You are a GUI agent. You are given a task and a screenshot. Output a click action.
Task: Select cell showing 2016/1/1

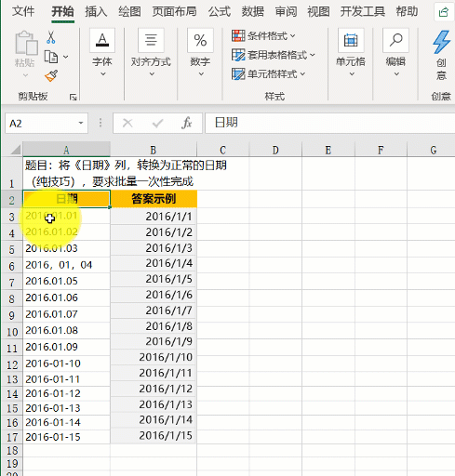[154, 217]
